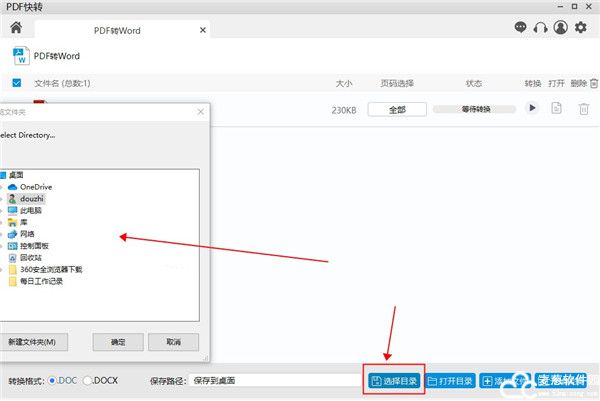
Task: Click 新建文件夹(M) button
Action: coord(32,342)
